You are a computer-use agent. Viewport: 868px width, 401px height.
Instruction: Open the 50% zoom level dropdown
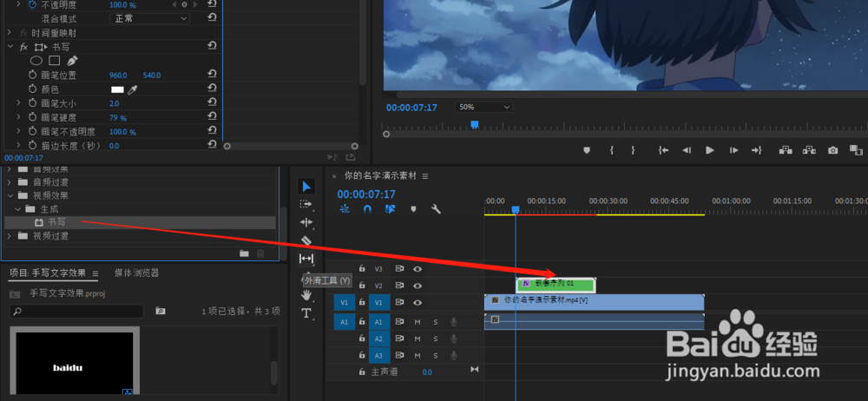click(483, 107)
